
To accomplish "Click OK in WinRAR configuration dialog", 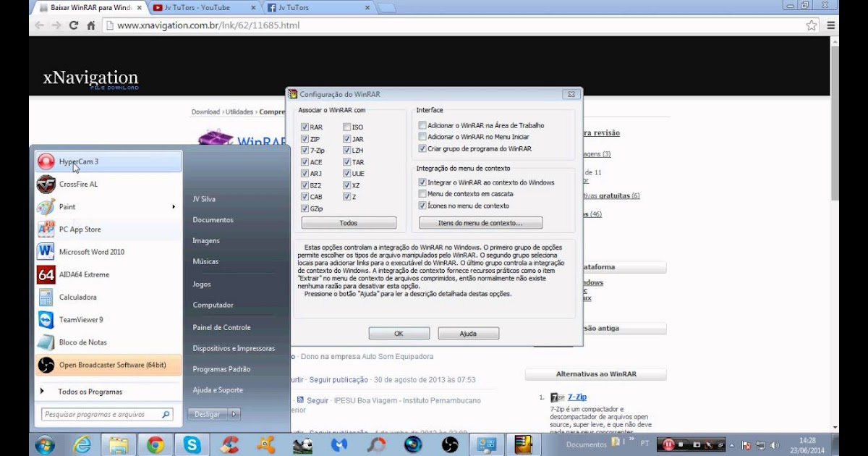I will pyautogui.click(x=399, y=334).
